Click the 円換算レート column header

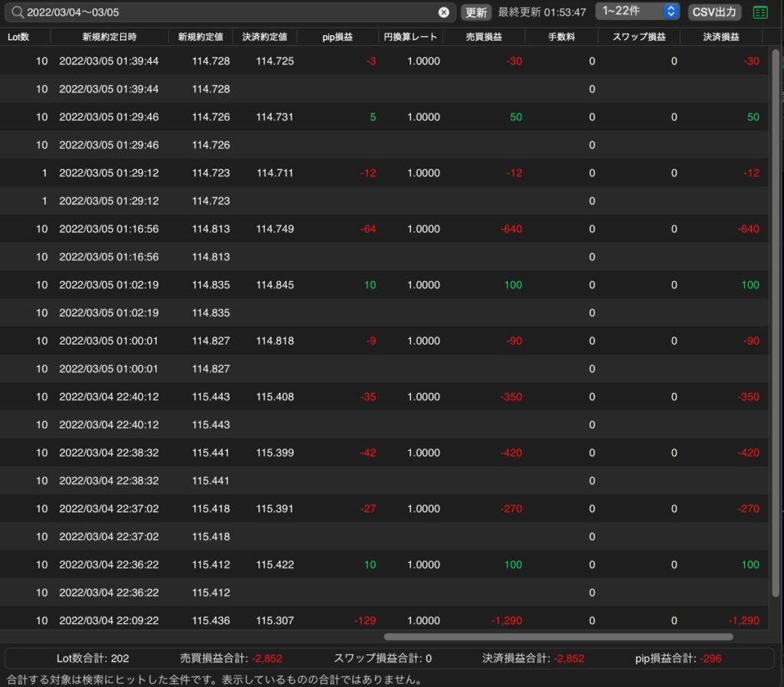coord(410,37)
